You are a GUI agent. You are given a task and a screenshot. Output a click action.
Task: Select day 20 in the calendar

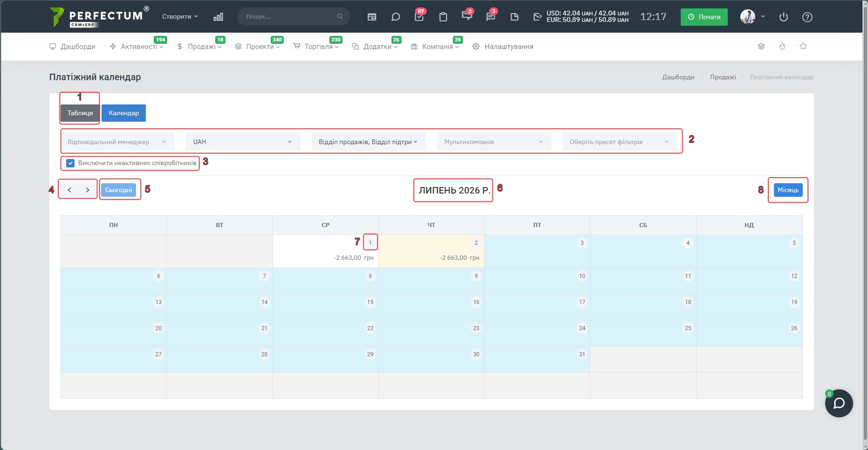click(158, 328)
